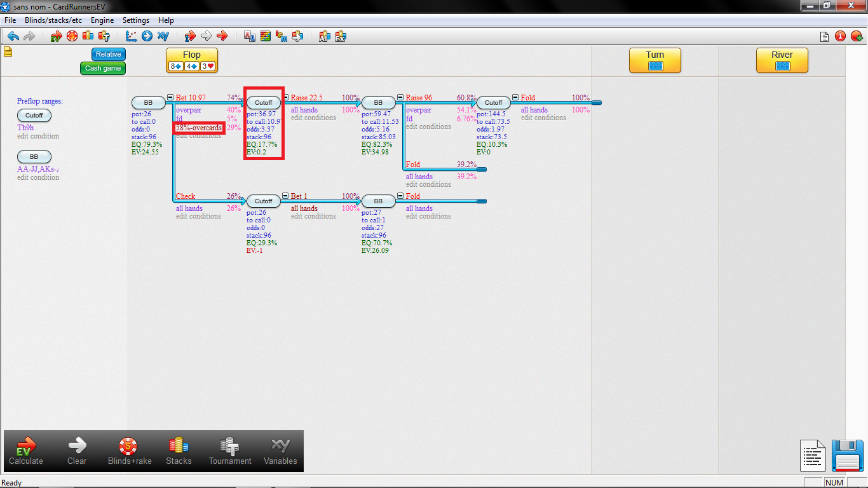The height and width of the screenshot is (488, 868).
Task: Click the chip stacks toolbar icon
Action: [88, 36]
